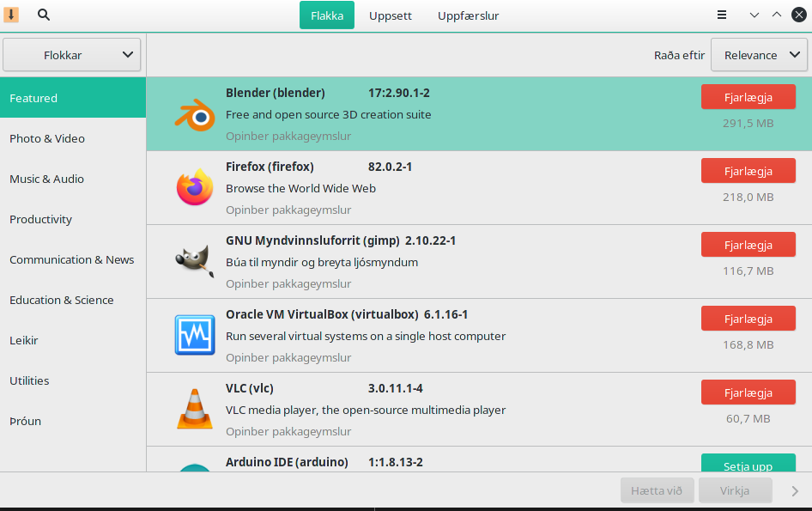Open Communication & News category
The height and width of the screenshot is (511, 812).
73,259
